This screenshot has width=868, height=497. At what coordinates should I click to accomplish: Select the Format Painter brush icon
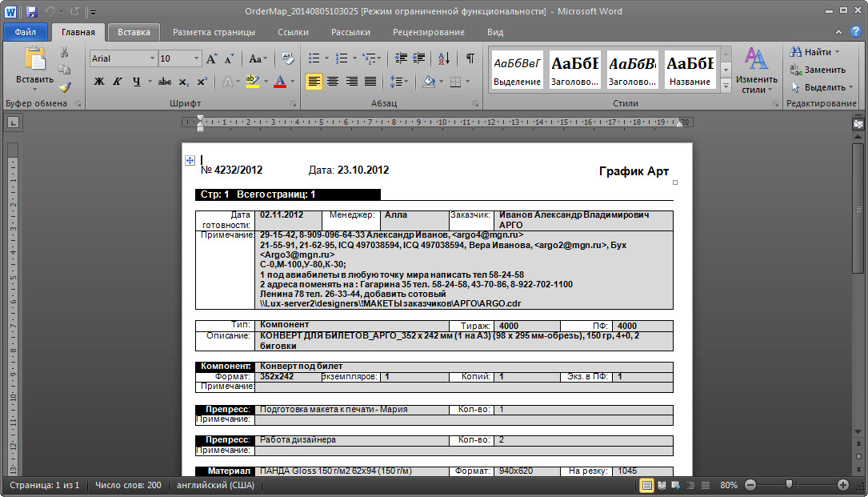pyautogui.click(x=65, y=87)
